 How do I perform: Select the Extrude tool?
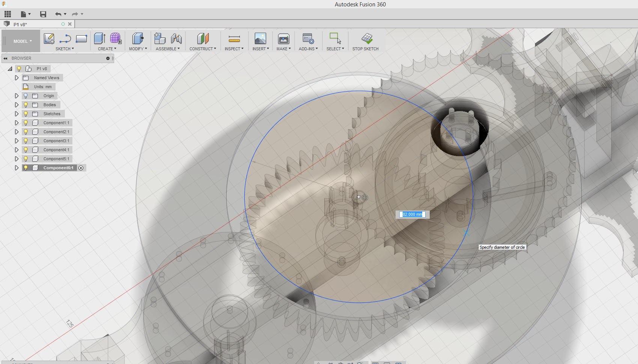tap(99, 38)
